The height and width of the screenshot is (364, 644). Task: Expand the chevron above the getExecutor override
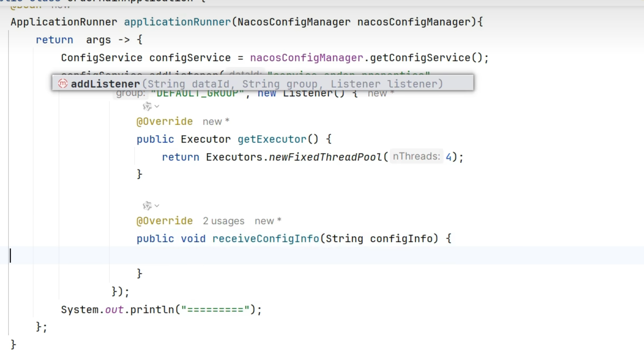tap(157, 106)
